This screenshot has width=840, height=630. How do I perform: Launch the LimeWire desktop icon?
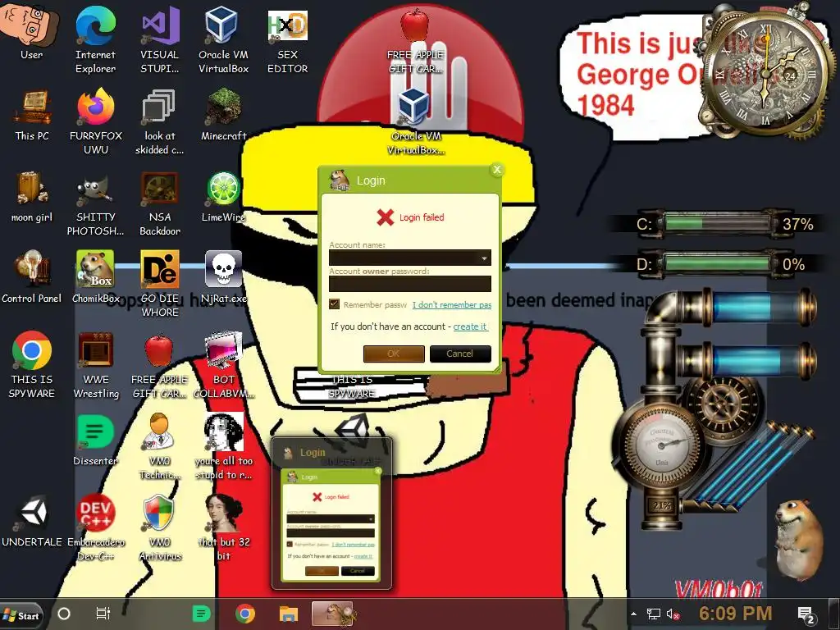[223, 196]
